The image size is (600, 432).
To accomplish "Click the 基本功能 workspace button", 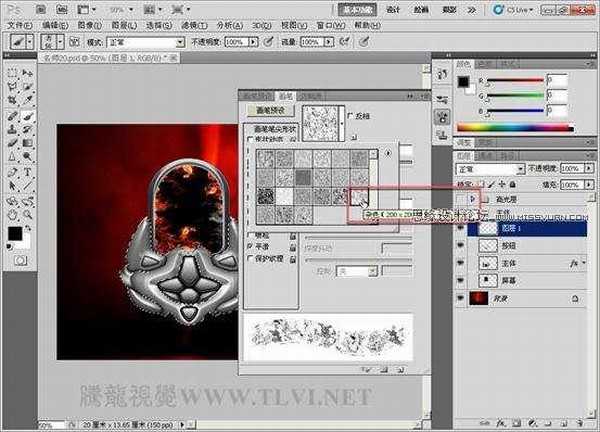I will [x=355, y=8].
